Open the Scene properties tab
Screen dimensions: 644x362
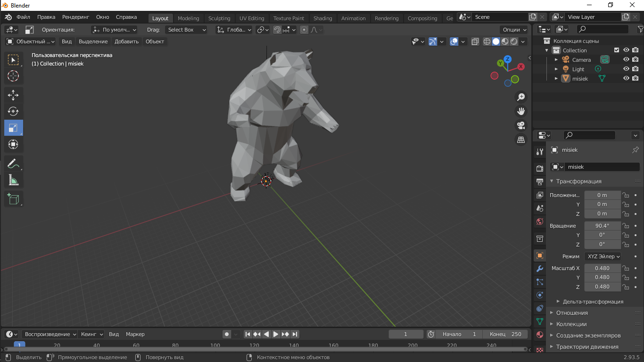[540, 208]
